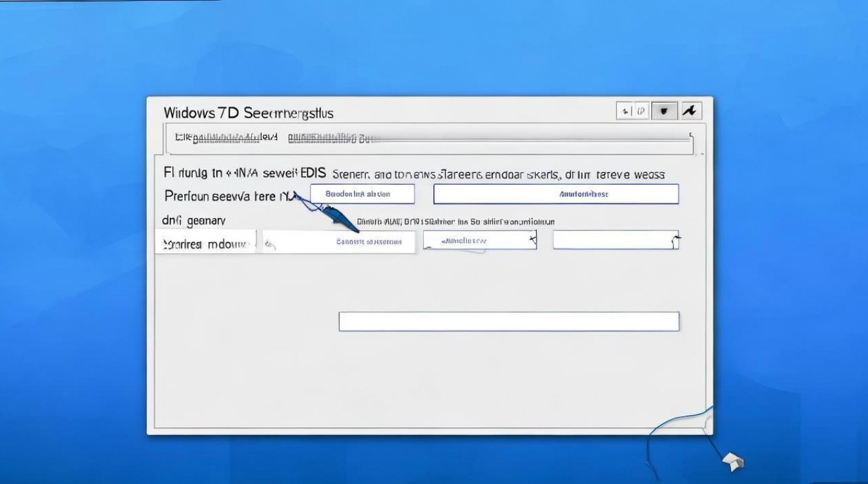Click the wide outlined button in the 'Prefoun' row

(x=556, y=194)
